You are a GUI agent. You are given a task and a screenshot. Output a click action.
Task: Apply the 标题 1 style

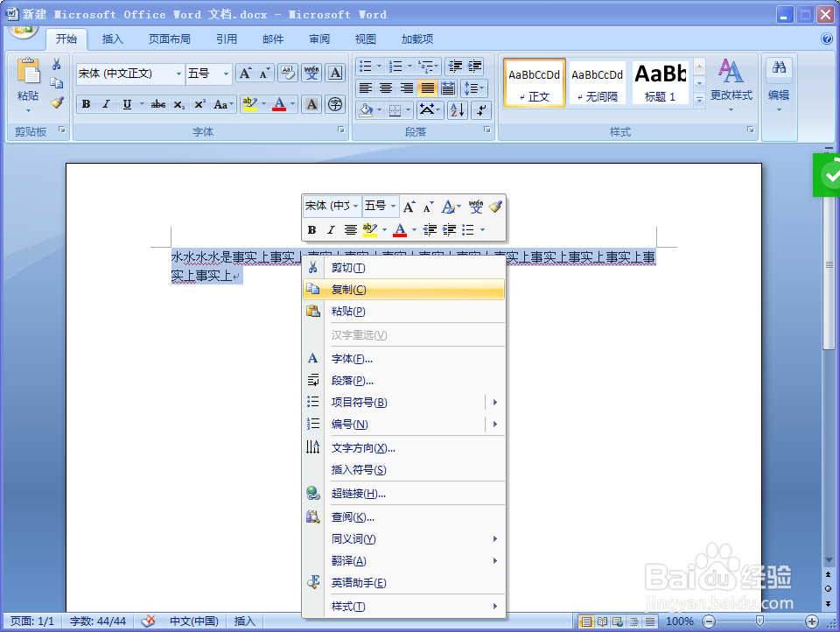661,82
